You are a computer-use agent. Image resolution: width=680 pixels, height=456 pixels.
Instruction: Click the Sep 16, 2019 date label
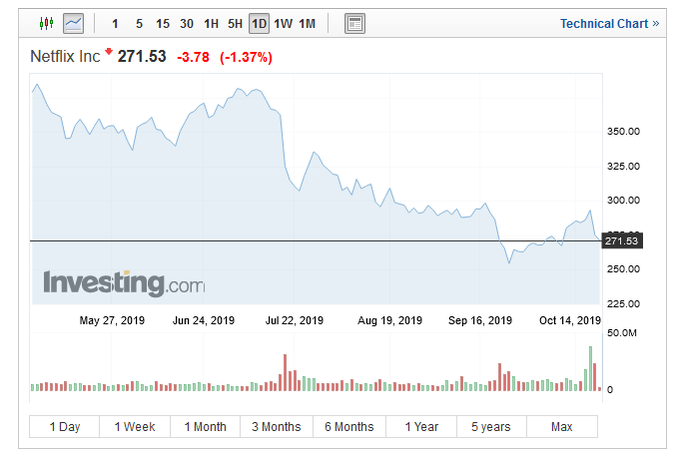click(480, 321)
